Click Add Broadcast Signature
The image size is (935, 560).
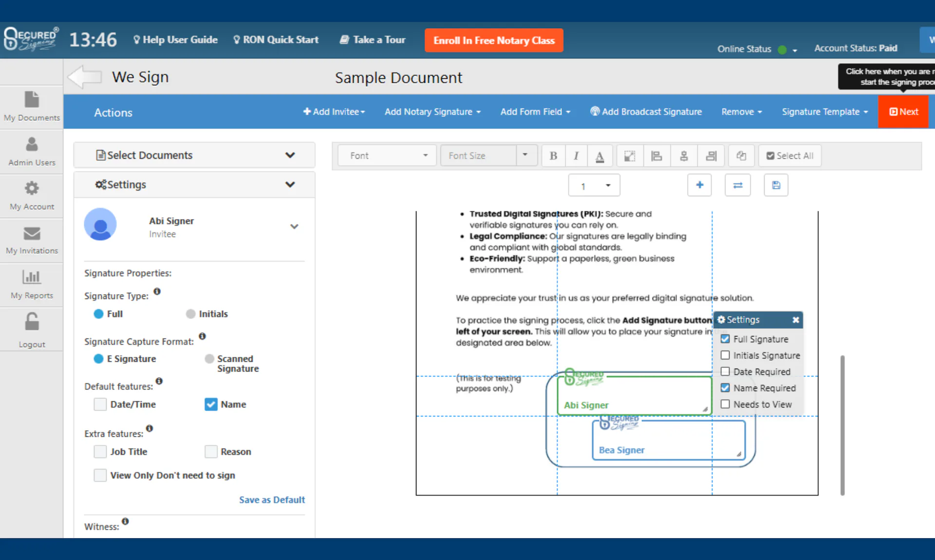[646, 112]
